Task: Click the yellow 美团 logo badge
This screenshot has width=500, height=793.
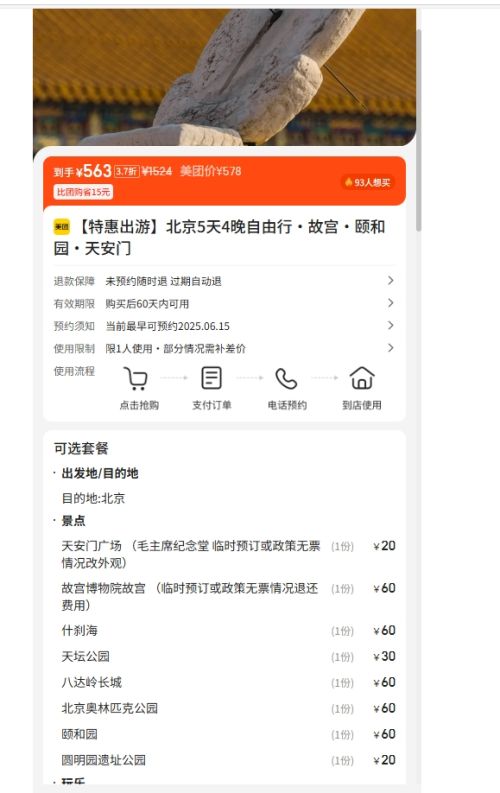Action: pyautogui.click(x=62, y=227)
